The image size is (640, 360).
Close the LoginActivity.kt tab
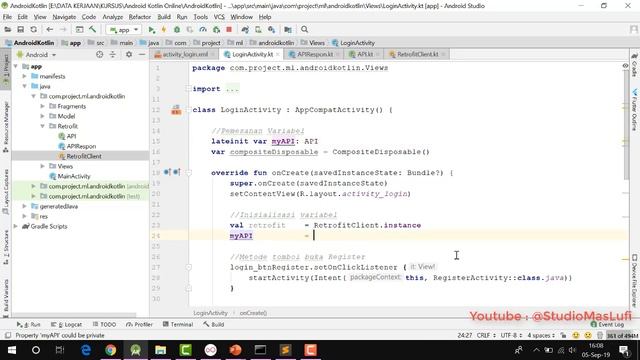(278, 54)
